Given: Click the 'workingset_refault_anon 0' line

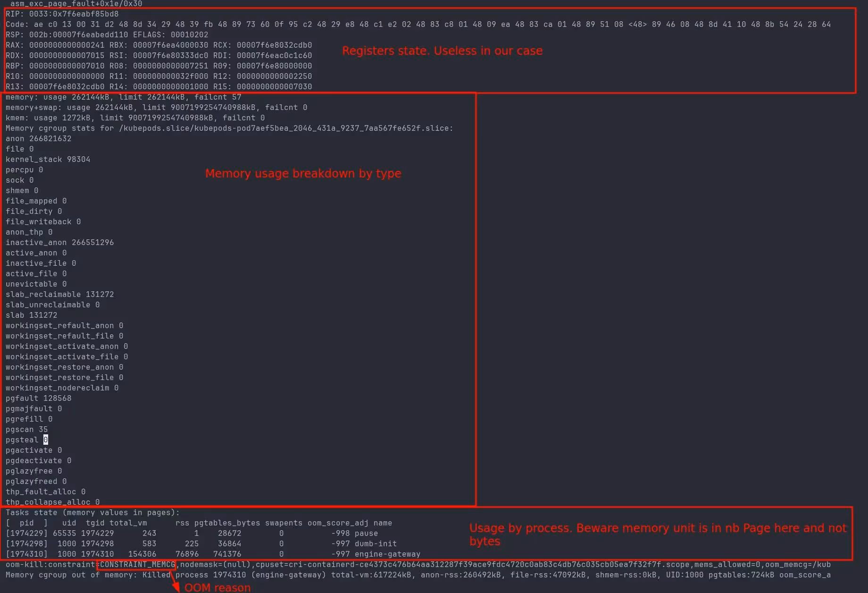Looking at the screenshot, I should [x=65, y=326].
